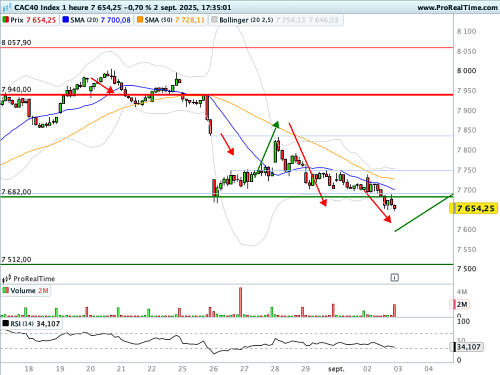
Task: Click the 7 682,00 support level label
Action: pyautogui.click(x=16, y=192)
